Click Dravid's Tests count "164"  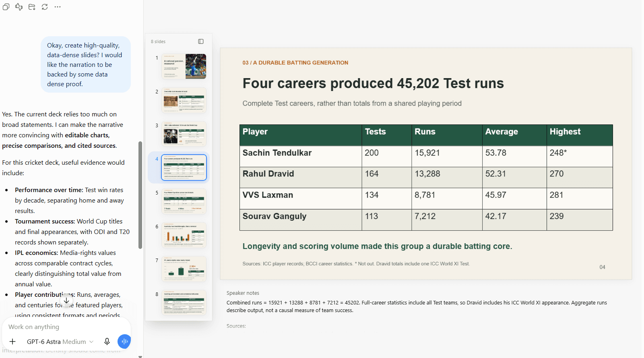(372, 174)
